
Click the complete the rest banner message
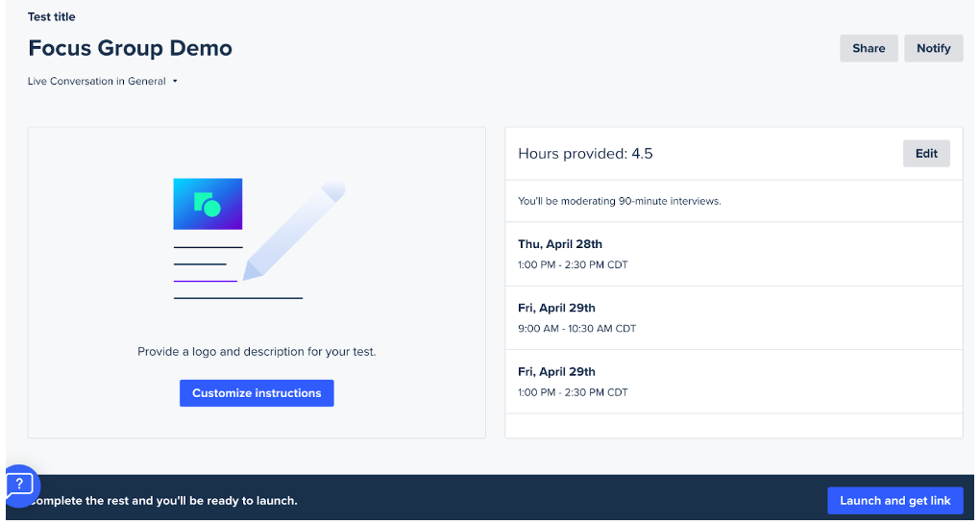pyautogui.click(x=163, y=501)
